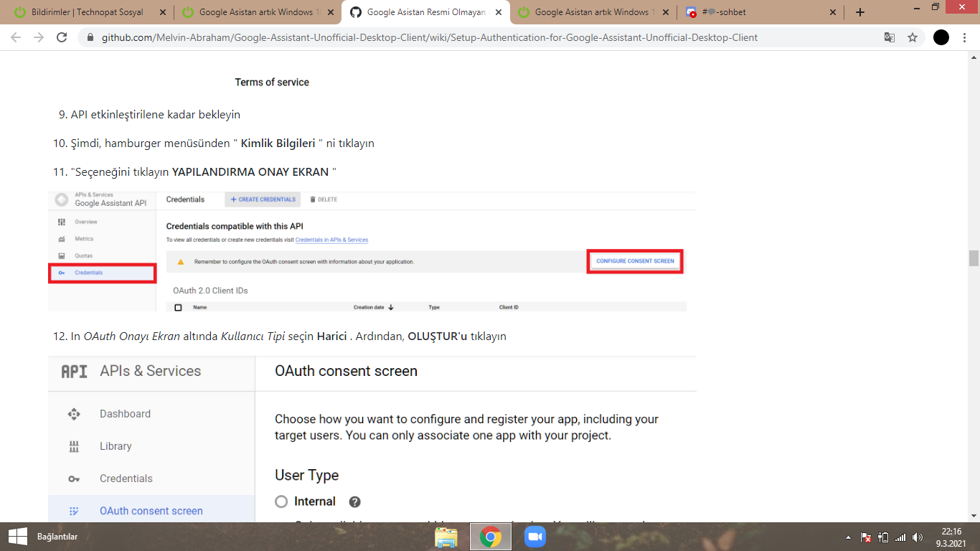Viewport: 980px width, 551px height.
Task: Click the 'API etkinleştirilene kadar bekleyin' step
Action: tap(156, 115)
